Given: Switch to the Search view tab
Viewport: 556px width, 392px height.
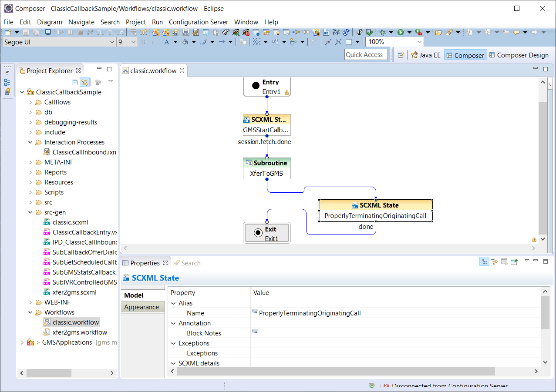Looking at the screenshot, I should pyautogui.click(x=187, y=263).
